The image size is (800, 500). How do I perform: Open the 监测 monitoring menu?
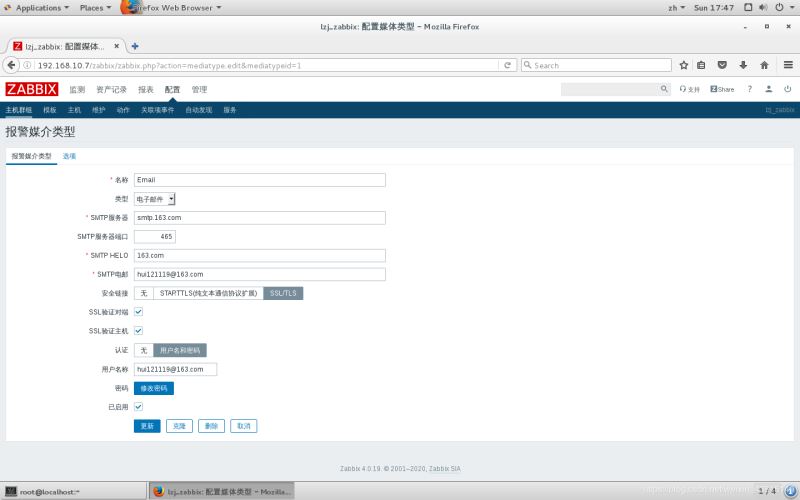(x=77, y=89)
